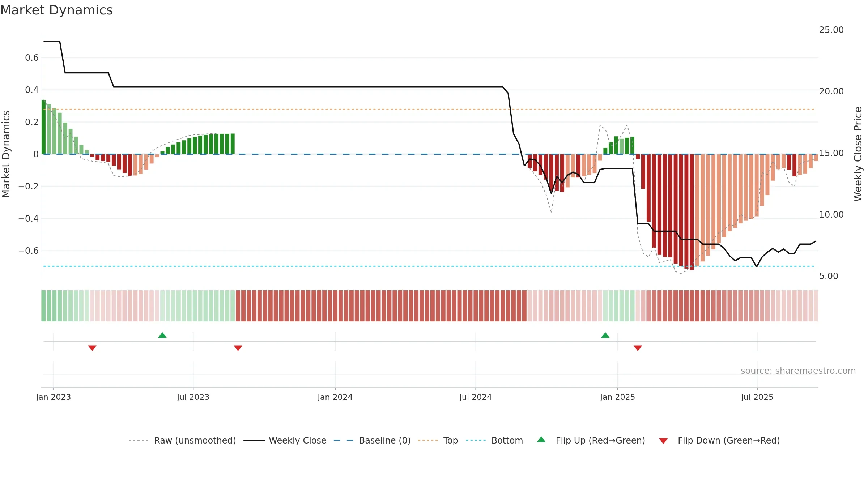The height and width of the screenshot is (488, 868).
Task: Click the vertical Market Dynamics axis title
Action: 6,154
